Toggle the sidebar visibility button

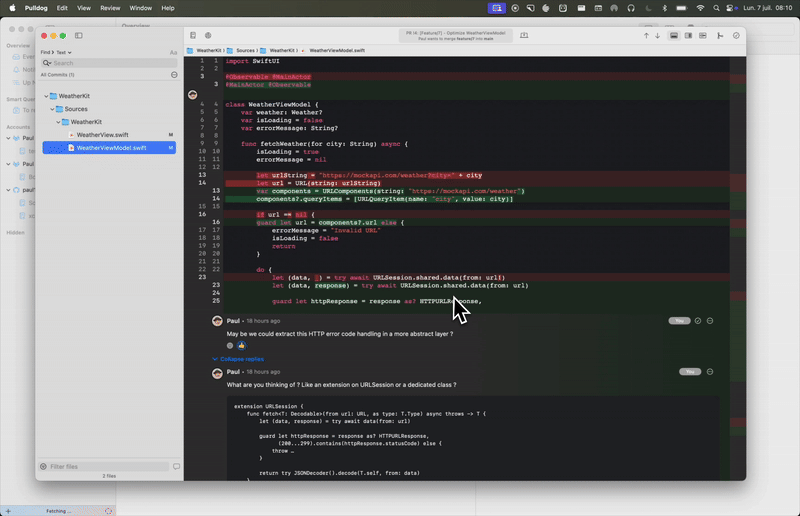[x=79, y=36]
